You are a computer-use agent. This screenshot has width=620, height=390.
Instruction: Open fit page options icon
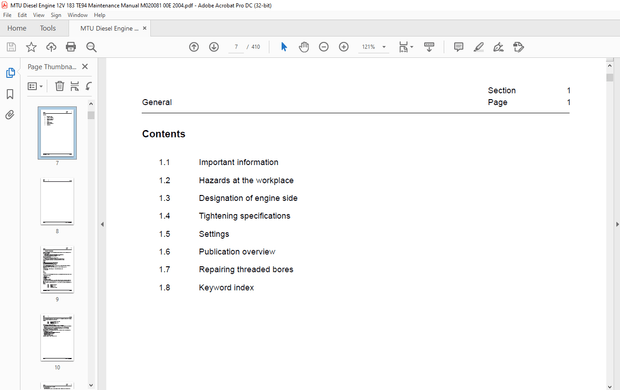tap(406, 47)
